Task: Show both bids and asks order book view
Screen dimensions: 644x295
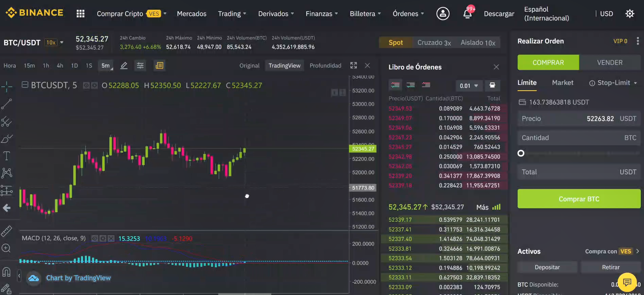Action: 395,85
